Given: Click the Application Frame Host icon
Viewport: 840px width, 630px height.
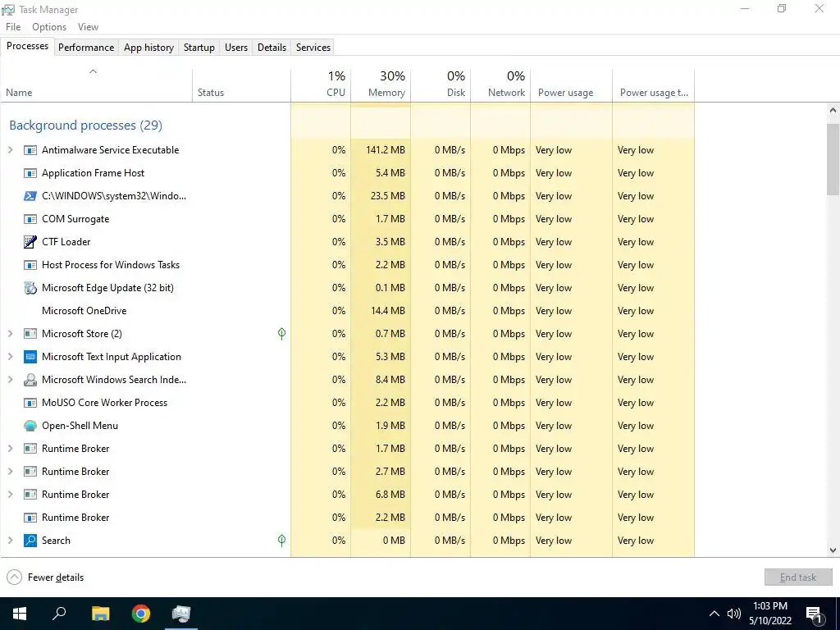Looking at the screenshot, I should (30, 173).
